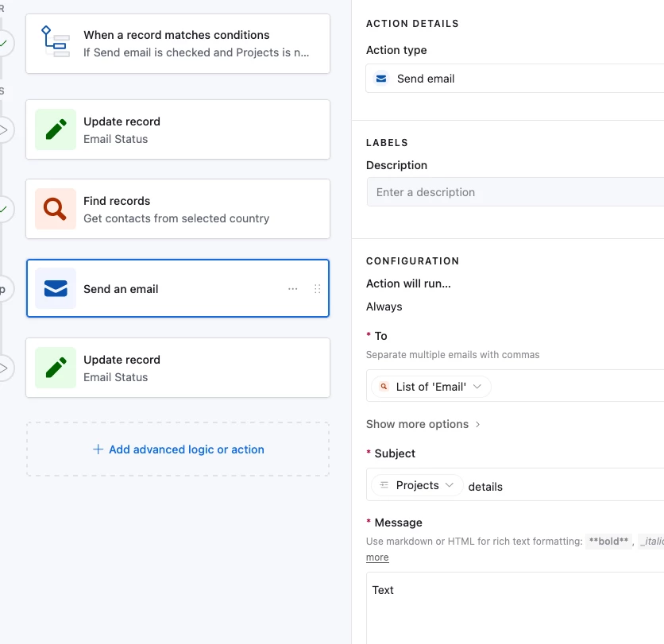664x644 pixels.
Task: Click the plus icon beside Add advanced logic
Action: point(98,449)
